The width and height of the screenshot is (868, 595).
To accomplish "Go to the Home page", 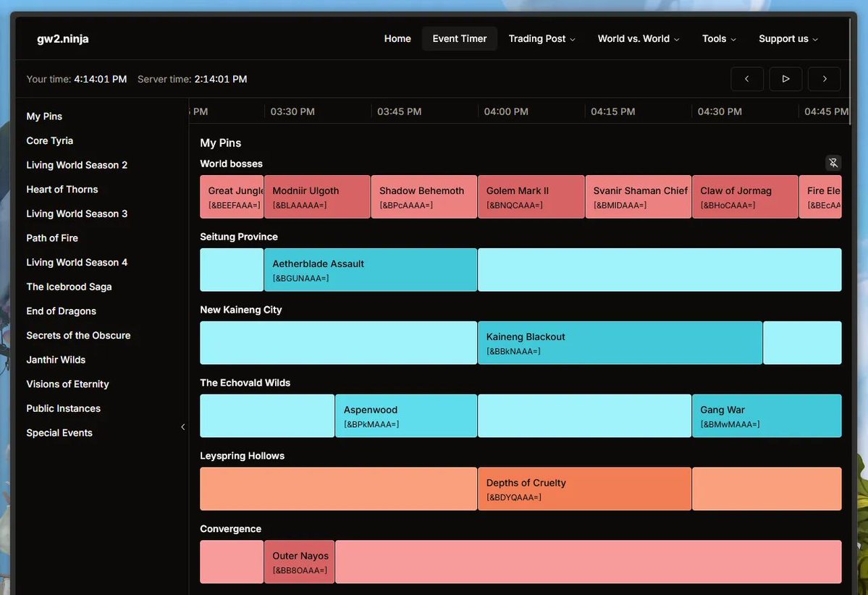I will click(397, 39).
